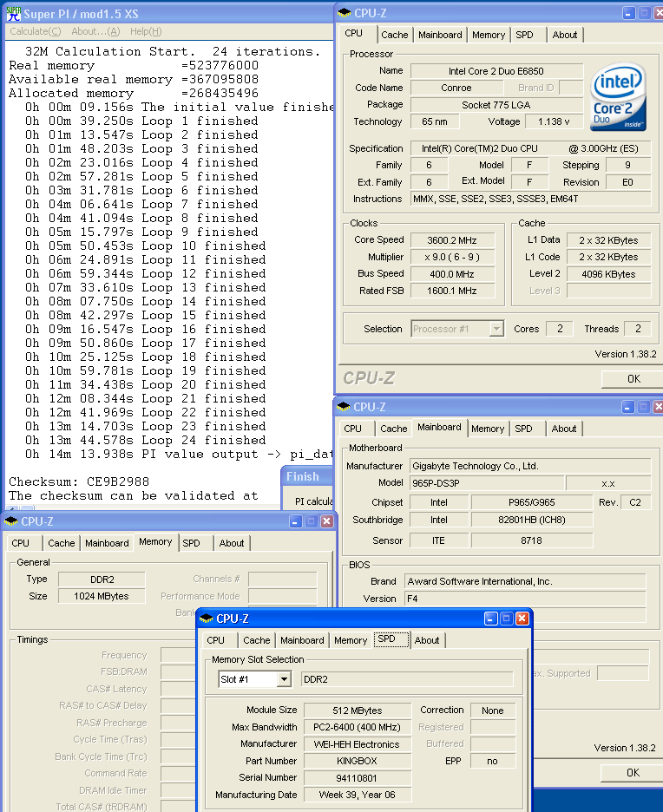663x812 pixels.
Task: Open the Help menu in Super PI
Action: (146, 31)
